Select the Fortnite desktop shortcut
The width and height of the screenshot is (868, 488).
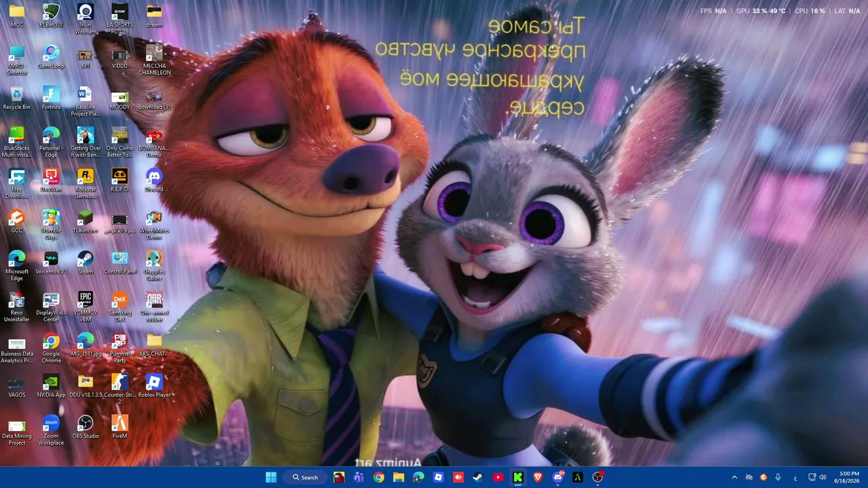[x=51, y=98]
